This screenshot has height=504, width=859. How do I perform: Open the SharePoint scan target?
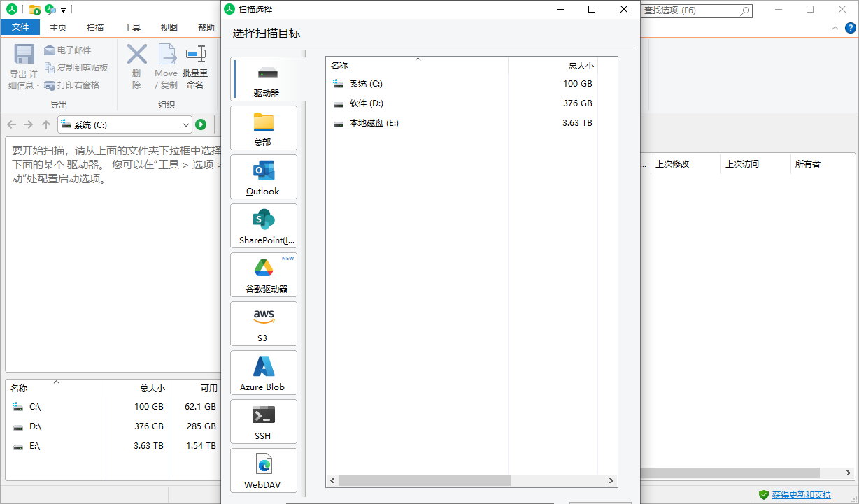coord(263,225)
